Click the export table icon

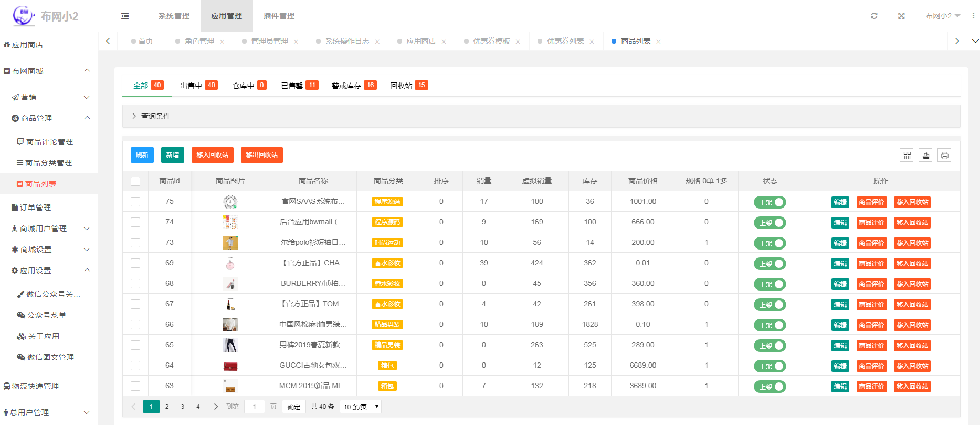tap(925, 155)
